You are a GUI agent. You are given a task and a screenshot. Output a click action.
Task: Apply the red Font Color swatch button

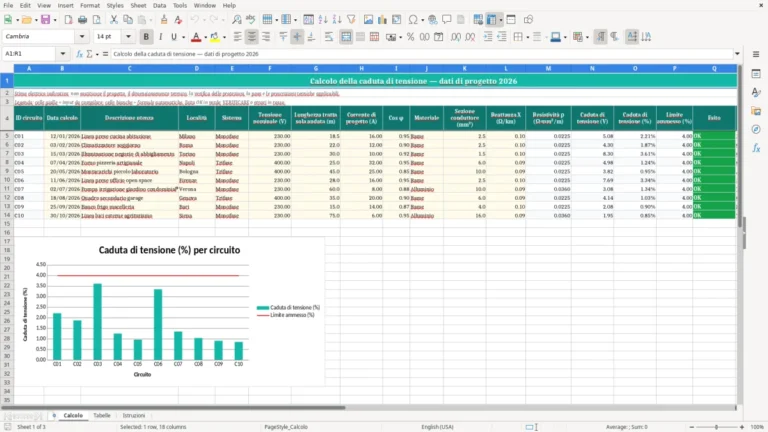(x=196, y=37)
